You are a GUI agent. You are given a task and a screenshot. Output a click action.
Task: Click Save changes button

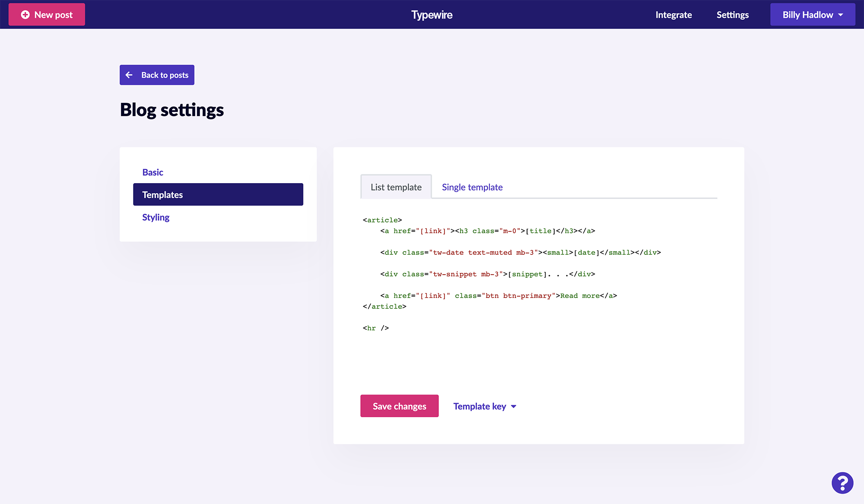click(400, 406)
